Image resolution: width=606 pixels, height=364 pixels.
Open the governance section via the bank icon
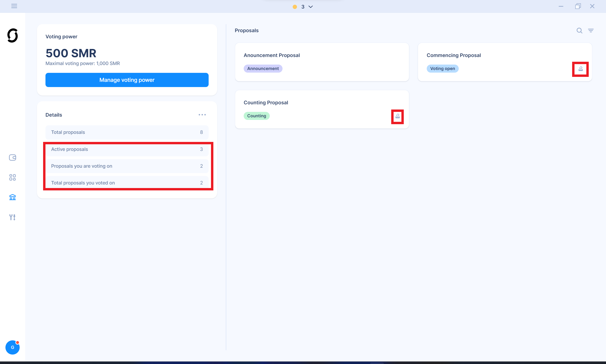coord(13,197)
